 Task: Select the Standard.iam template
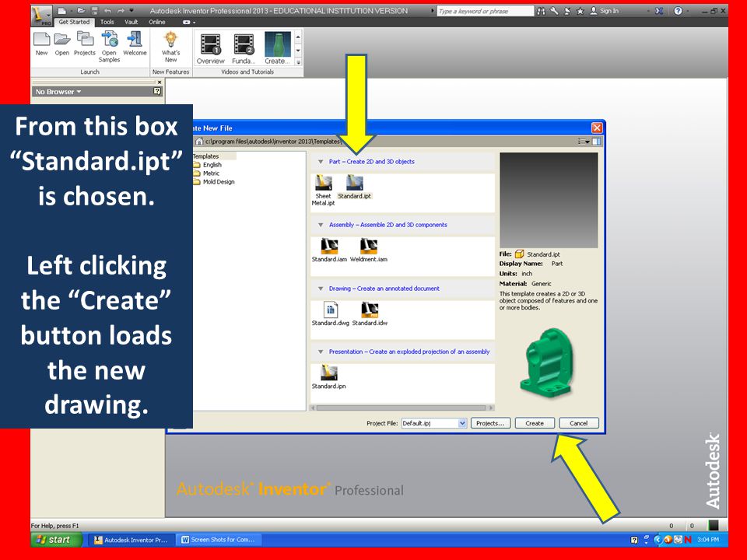tap(329, 250)
